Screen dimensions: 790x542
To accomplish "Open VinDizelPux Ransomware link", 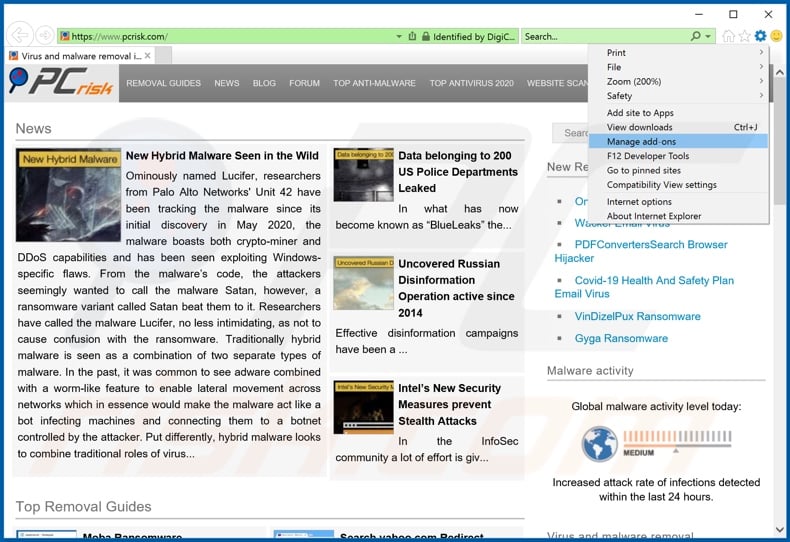I will click(x=637, y=316).
